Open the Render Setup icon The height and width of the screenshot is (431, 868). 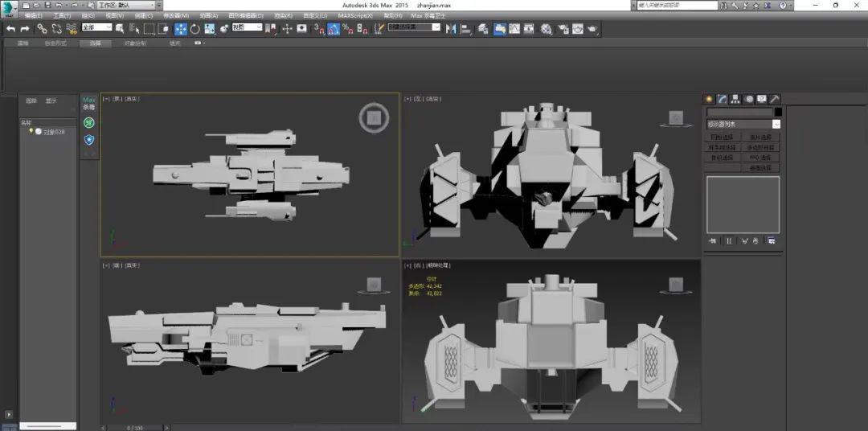563,29
